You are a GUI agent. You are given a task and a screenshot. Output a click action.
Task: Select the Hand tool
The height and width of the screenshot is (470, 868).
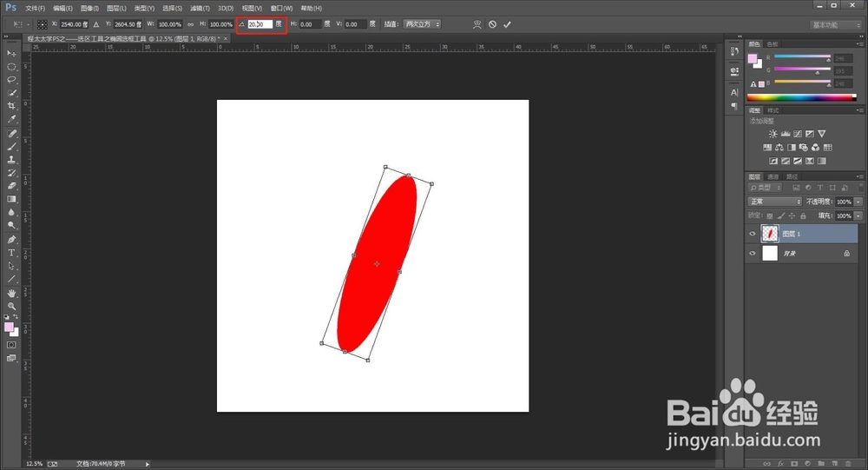pyautogui.click(x=11, y=293)
